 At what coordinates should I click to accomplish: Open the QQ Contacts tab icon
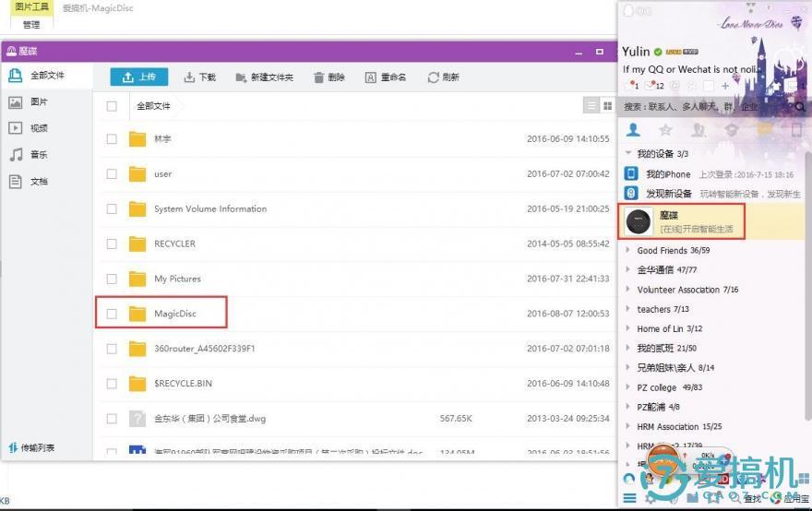[633, 129]
